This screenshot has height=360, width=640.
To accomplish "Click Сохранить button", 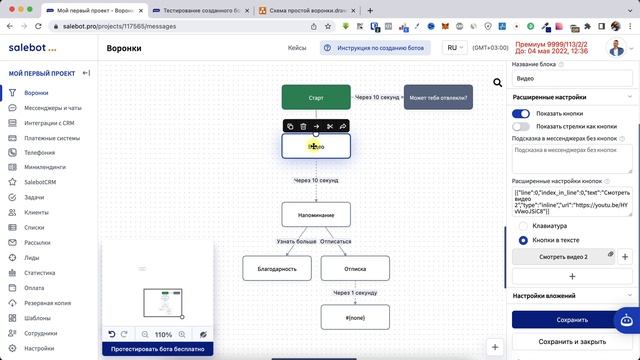I will 572,320.
